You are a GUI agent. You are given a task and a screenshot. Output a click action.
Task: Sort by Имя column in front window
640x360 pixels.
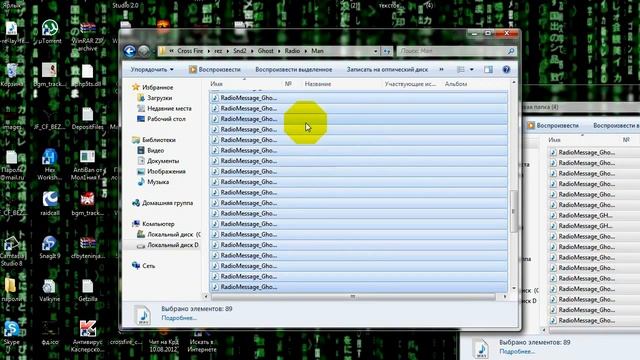click(216, 84)
